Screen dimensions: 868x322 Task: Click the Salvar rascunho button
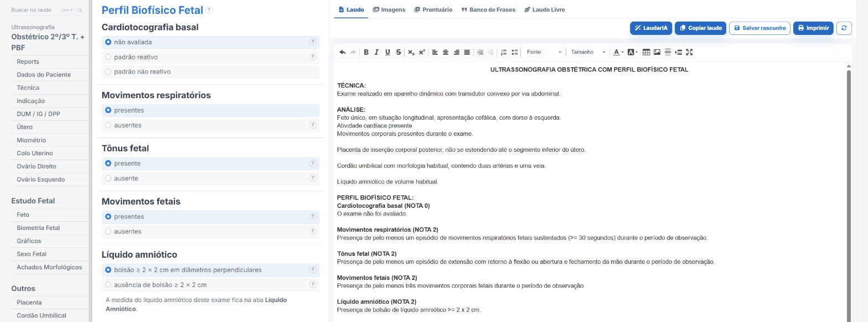(759, 28)
